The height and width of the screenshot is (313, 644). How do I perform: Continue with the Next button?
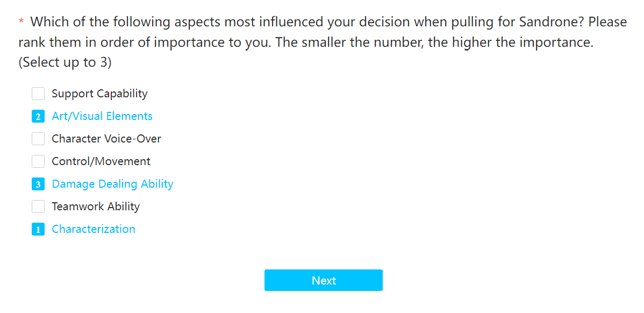(x=324, y=280)
